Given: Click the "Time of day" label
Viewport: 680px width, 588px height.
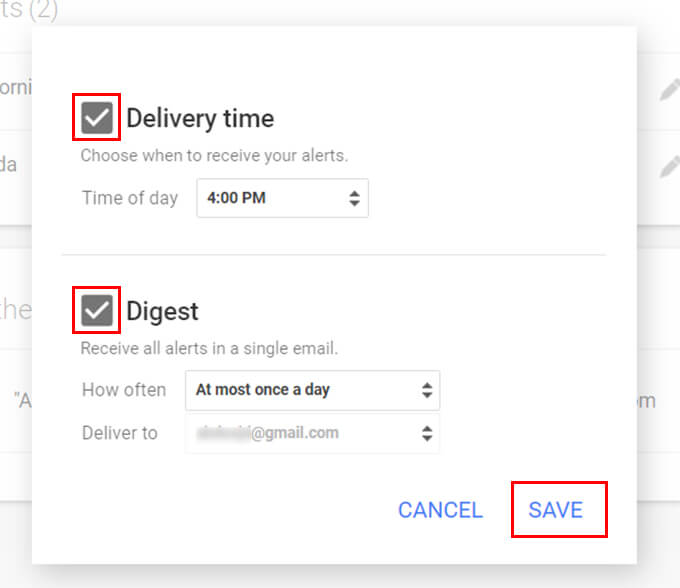Looking at the screenshot, I should click(x=130, y=198).
